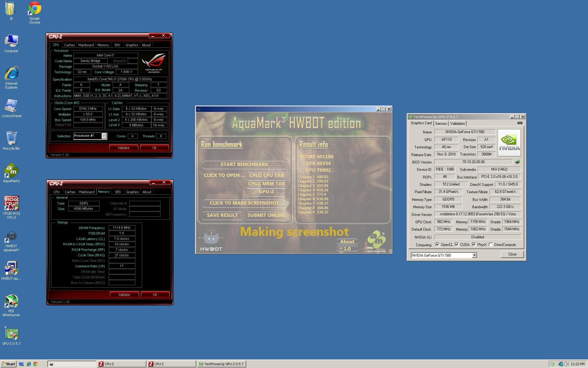This screenshot has height=368, width=588.
Task: Open About tab in top CPU-Z
Action: point(146,45)
